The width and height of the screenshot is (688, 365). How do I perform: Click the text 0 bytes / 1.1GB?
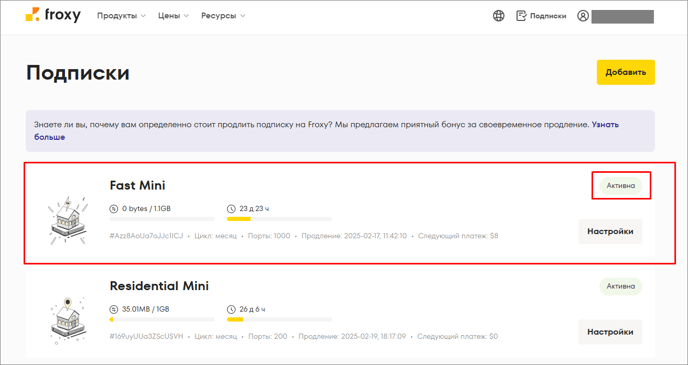coord(147,209)
